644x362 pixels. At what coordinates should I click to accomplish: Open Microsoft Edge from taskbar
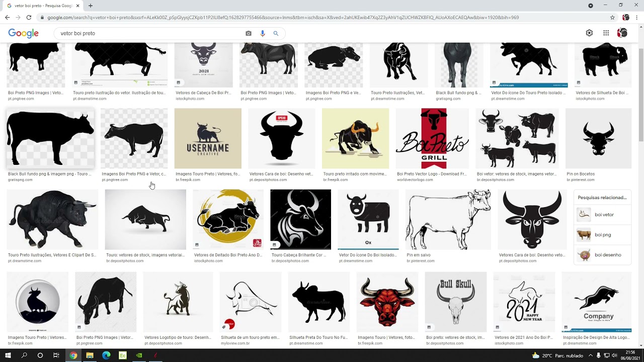[106, 355]
